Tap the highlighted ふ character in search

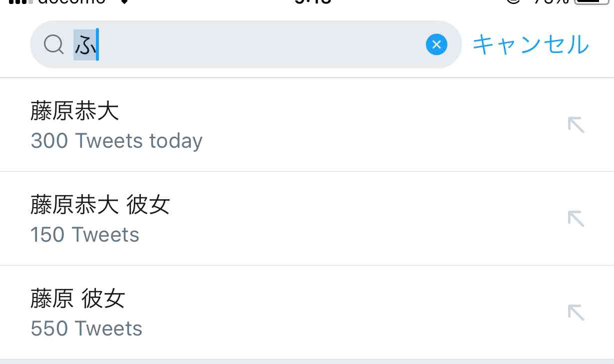tap(85, 45)
